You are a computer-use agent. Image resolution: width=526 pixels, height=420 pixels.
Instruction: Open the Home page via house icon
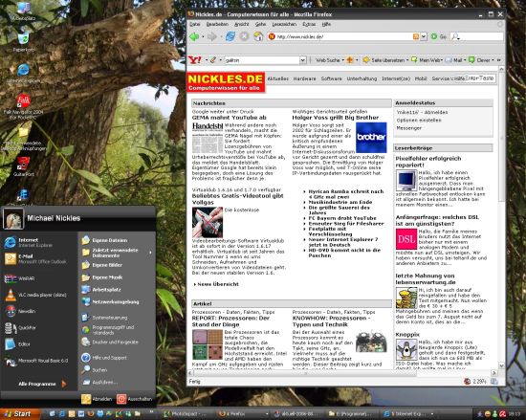pyautogui.click(x=258, y=36)
